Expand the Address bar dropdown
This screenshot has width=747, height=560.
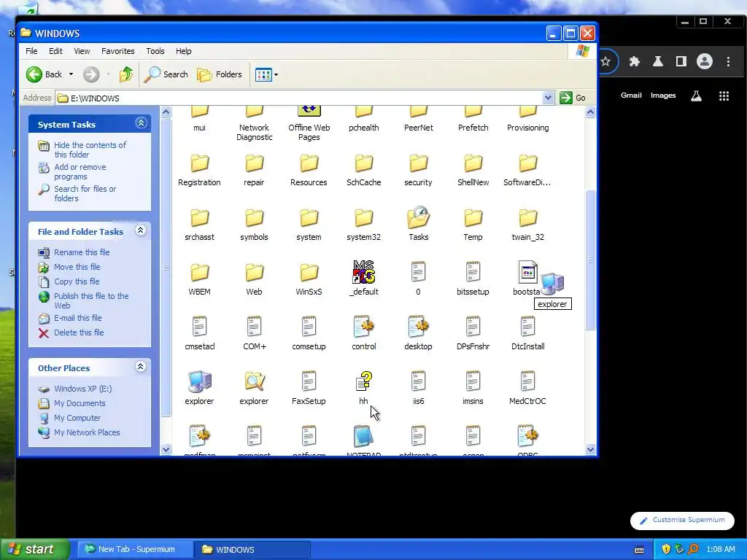(548, 98)
